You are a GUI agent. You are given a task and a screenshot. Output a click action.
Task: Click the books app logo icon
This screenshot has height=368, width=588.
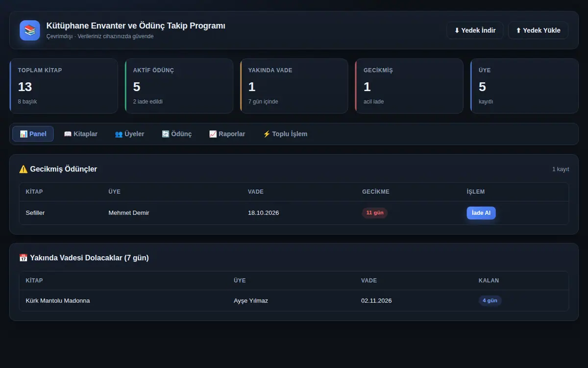(30, 30)
